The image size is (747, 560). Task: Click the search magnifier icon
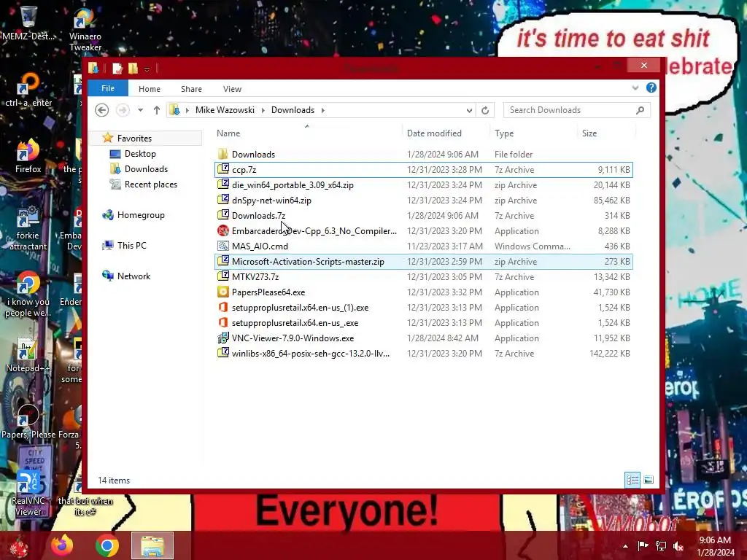pyautogui.click(x=640, y=110)
